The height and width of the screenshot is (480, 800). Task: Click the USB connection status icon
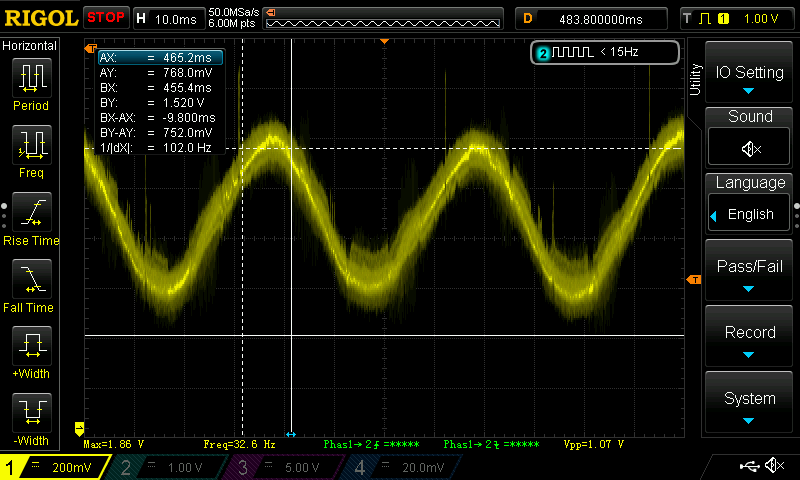[x=749, y=466]
